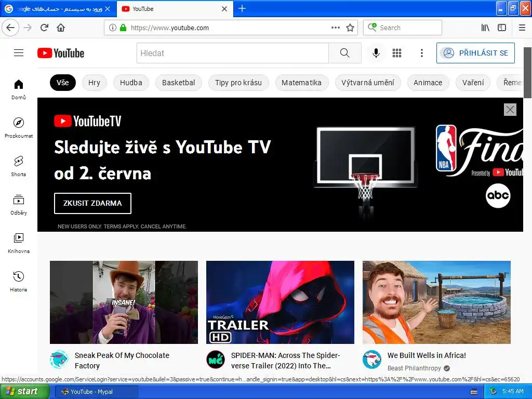
Task: Select the Vaření filter chip
Action: pyautogui.click(x=473, y=83)
